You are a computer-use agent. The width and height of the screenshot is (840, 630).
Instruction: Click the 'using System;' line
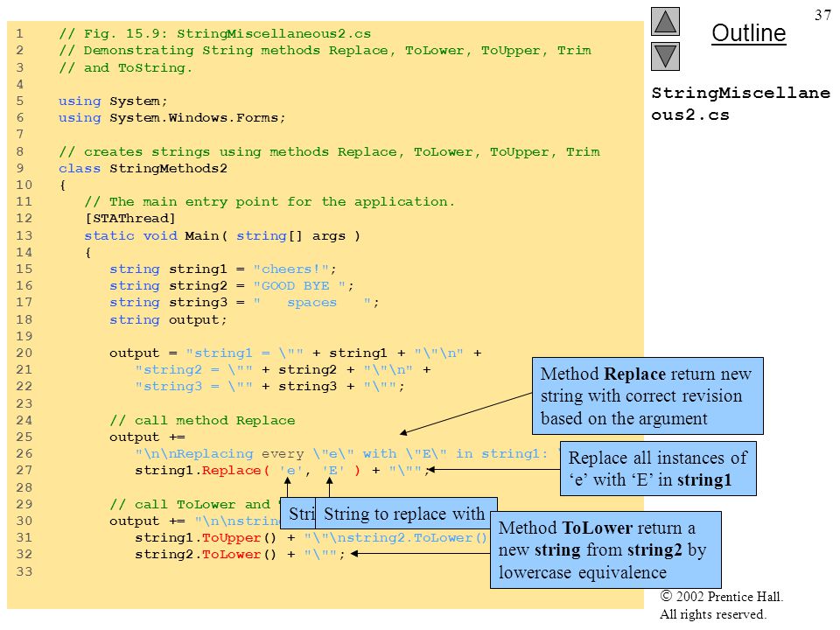pos(113,101)
